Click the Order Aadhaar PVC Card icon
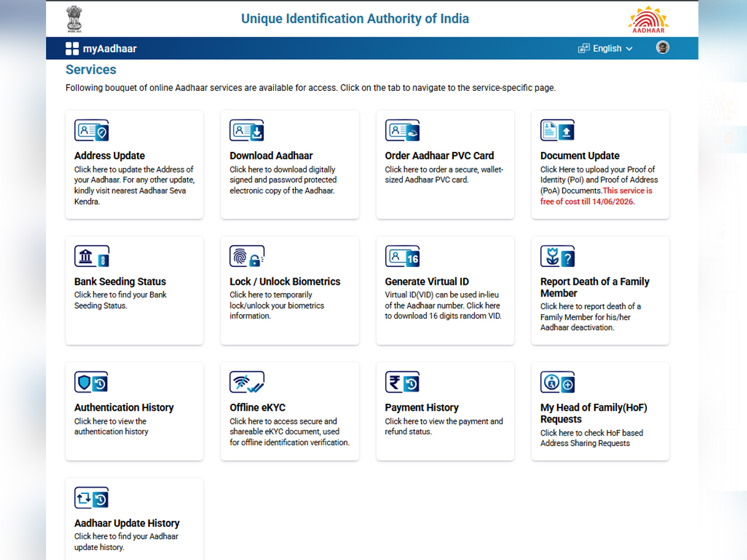The height and width of the screenshot is (560, 747). (x=402, y=131)
